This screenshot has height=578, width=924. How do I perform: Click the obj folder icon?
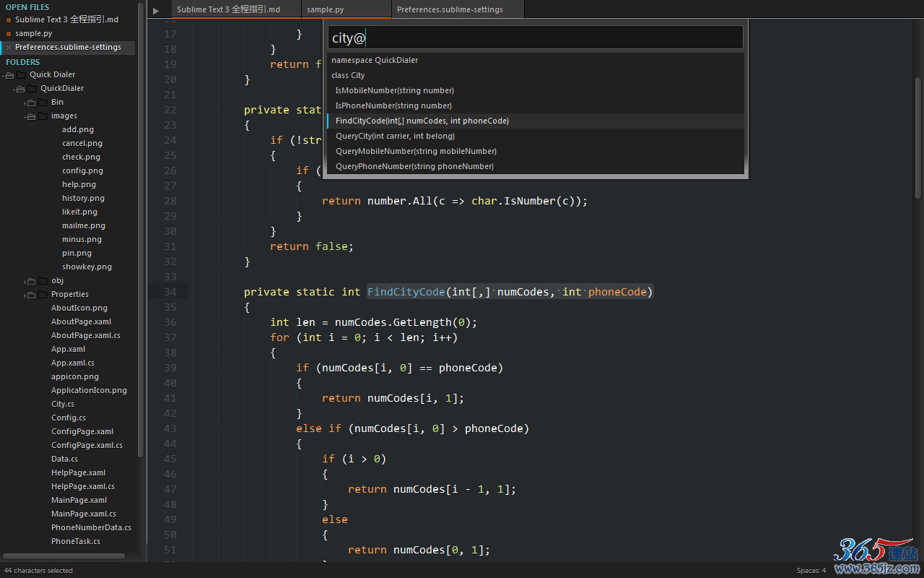point(43,281)
